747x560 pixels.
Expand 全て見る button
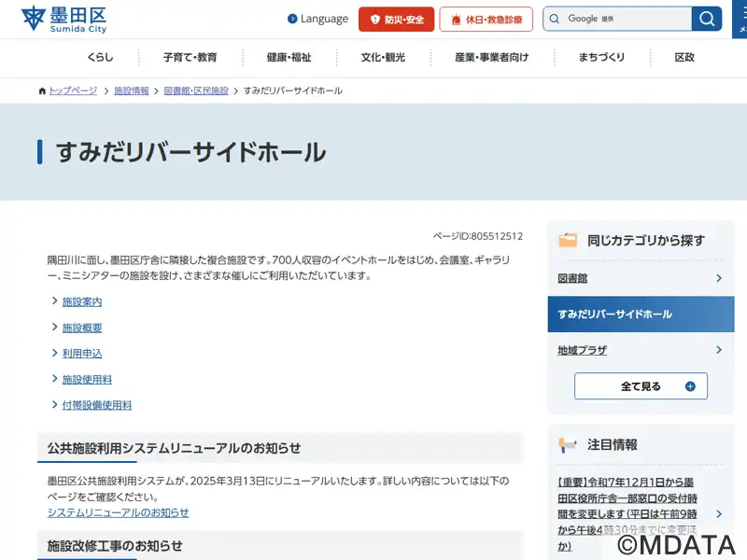click(641, 386)
